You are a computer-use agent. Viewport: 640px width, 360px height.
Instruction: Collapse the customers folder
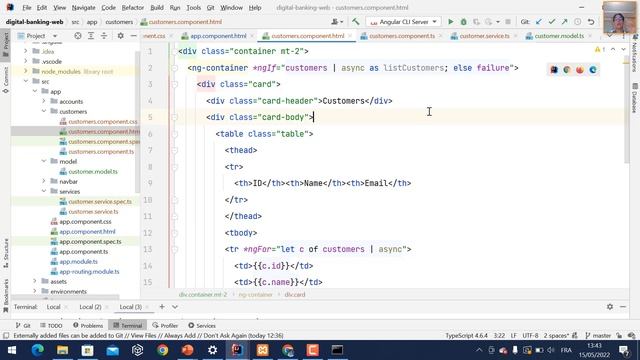[x=44, y=111]
